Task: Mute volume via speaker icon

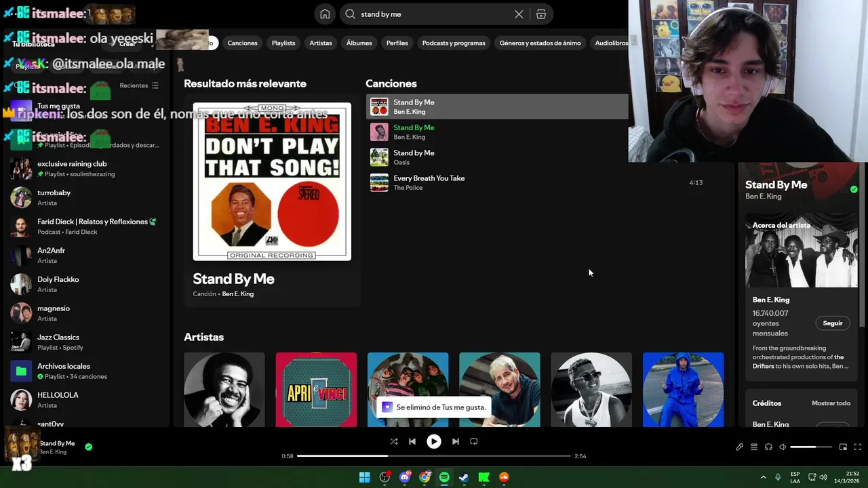Action: 783,447
